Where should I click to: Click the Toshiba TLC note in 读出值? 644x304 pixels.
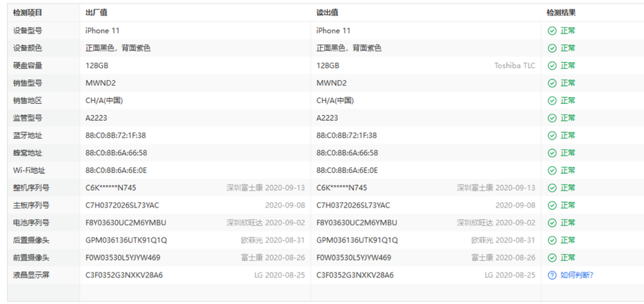tap(514, 66)
